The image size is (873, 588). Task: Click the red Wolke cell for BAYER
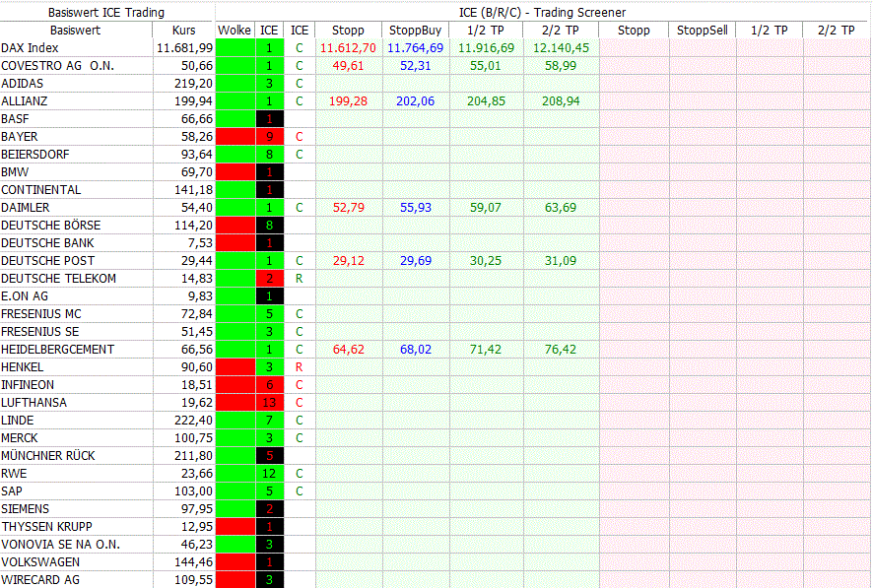tap(235, 136)
